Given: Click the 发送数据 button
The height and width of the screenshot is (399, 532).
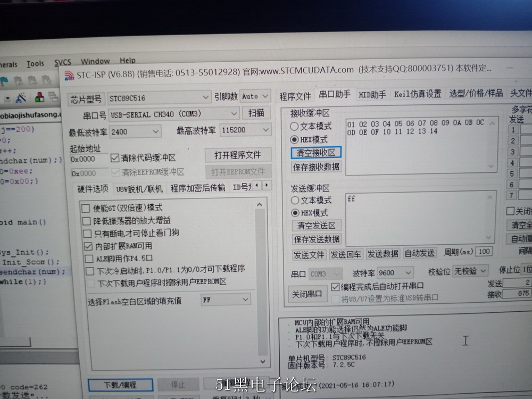Looking at the screenshot, I should pyautogui.click(x=383, y=253).
